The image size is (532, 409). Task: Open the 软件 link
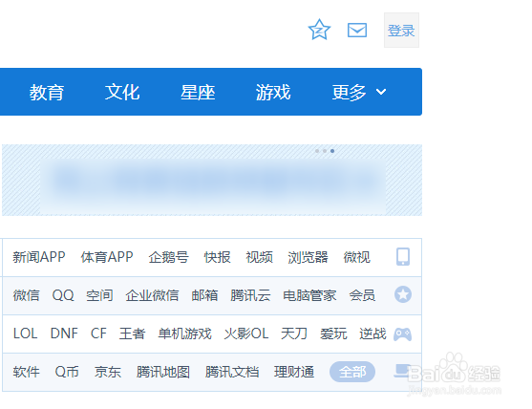(27, 372)
